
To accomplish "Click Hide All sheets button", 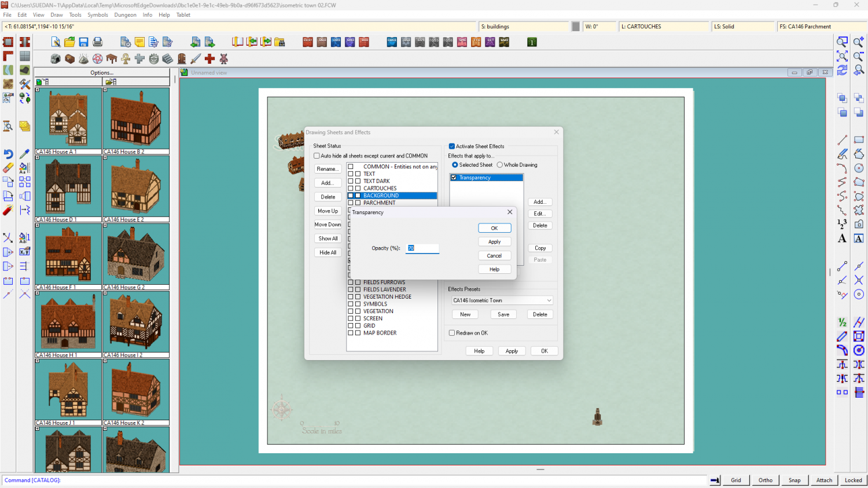I will [x=328, y=252].
